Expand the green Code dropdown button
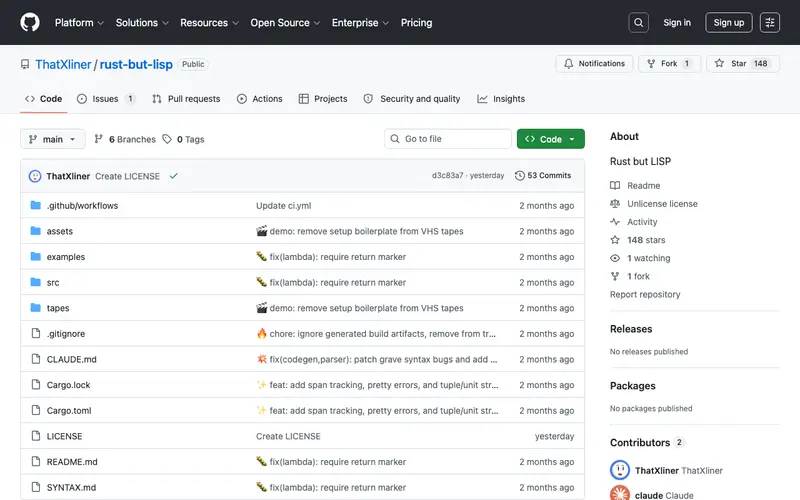 point(551,139)
